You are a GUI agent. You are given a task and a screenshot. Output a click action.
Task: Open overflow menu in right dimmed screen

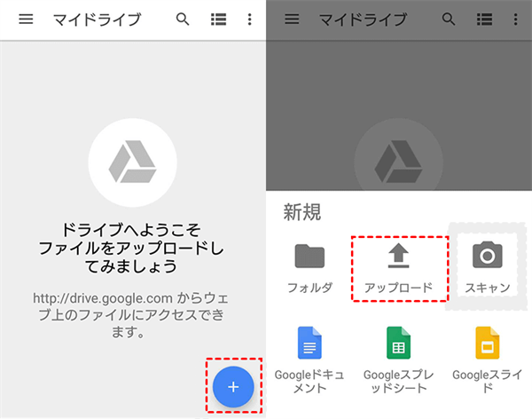[x=515, y=20]
